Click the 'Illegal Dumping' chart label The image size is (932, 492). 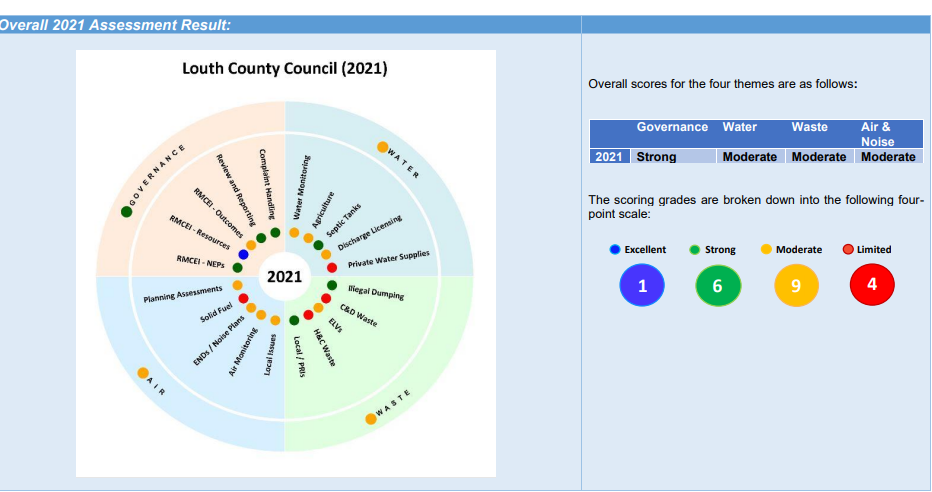[376, 292]
